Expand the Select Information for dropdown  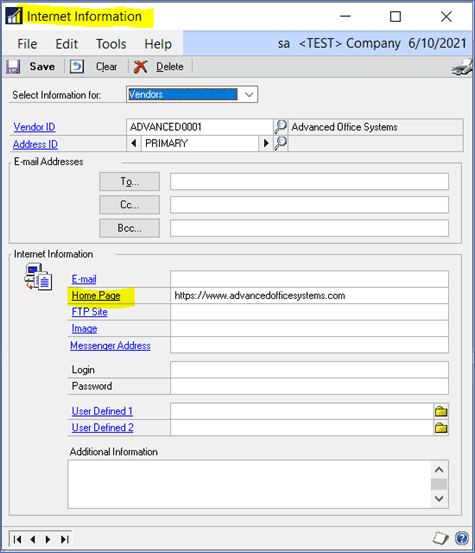pos(249,95)
